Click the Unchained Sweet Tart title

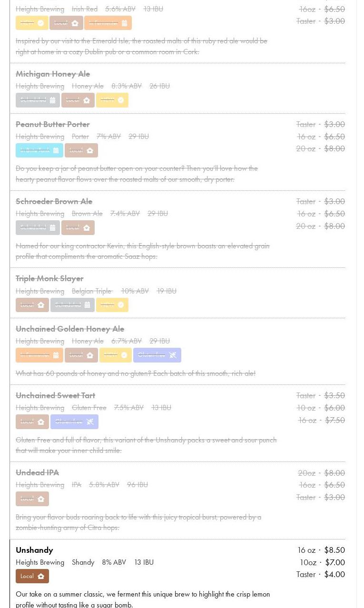click(x=55, y=395)
